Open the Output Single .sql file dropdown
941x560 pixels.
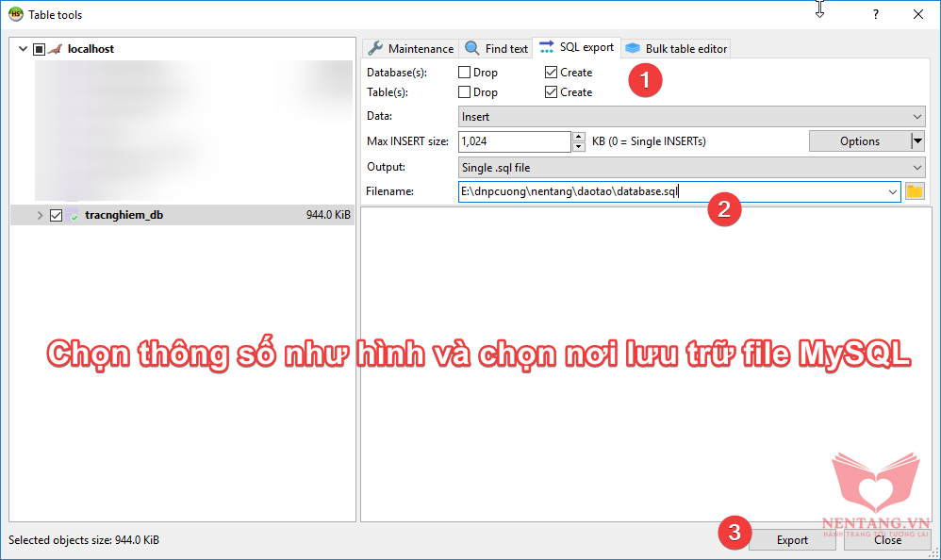pyautogui.click(x=691, y=167)
